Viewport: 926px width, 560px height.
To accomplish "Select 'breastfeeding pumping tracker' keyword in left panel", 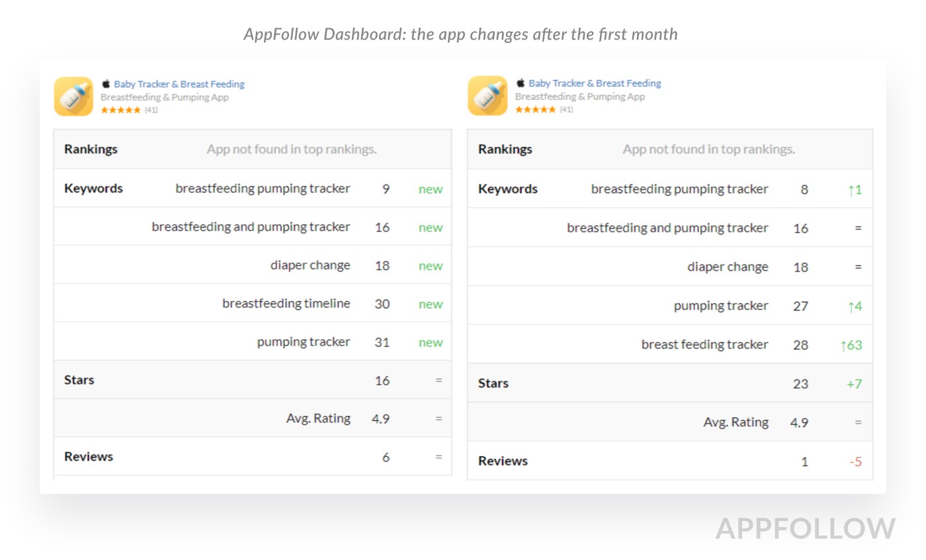I will (x=263, y=188).
